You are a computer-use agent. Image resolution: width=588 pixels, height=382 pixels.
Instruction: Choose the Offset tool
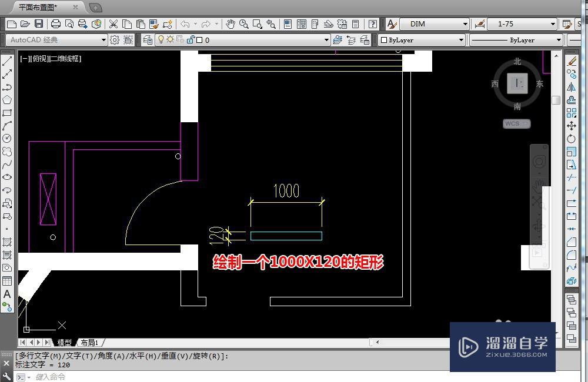pyautogui.click(x=571, y=100)
